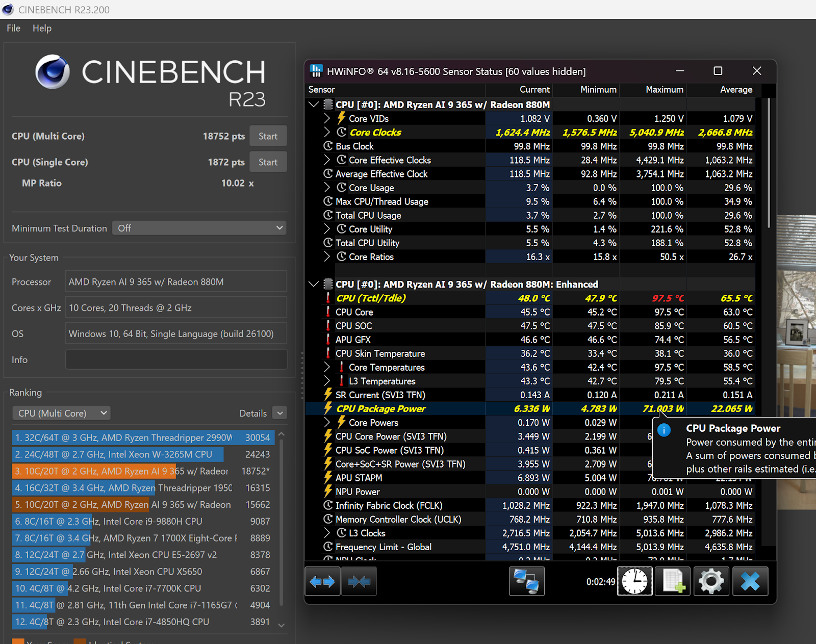816x644 pixels.
Task: Click the HWiNFO blue X close-sensors button
Action: coord(750,581)
